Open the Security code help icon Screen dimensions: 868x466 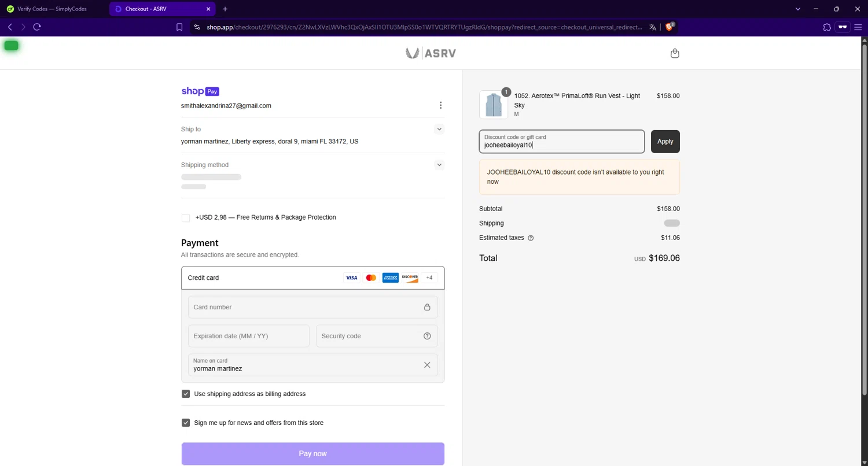(427, 336)
